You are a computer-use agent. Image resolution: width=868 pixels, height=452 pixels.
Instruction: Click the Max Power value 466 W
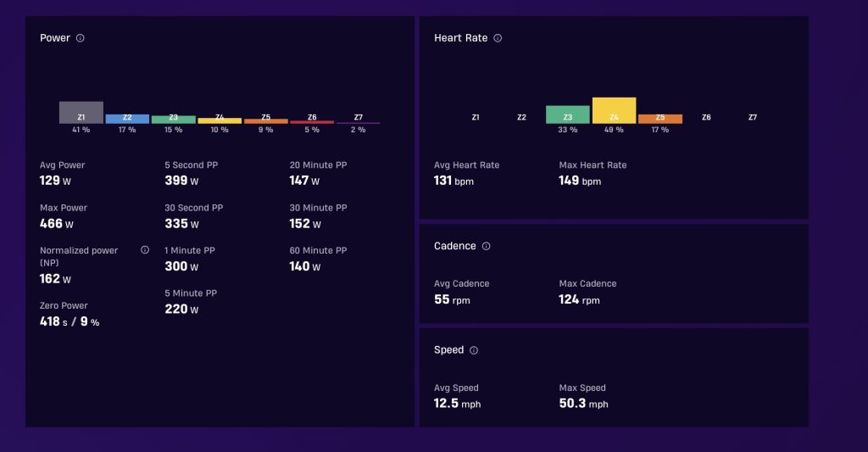(x=57, y=224)
